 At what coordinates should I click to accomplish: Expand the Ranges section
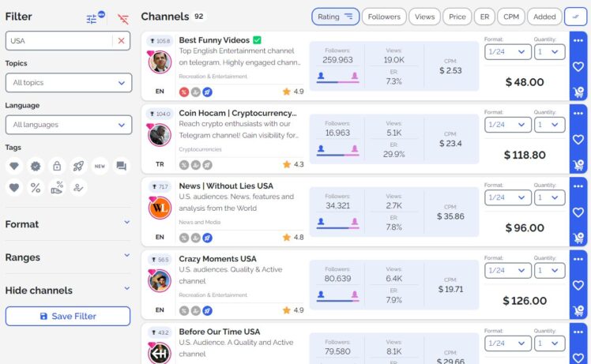pyautogui.click(x=68, y=257)
